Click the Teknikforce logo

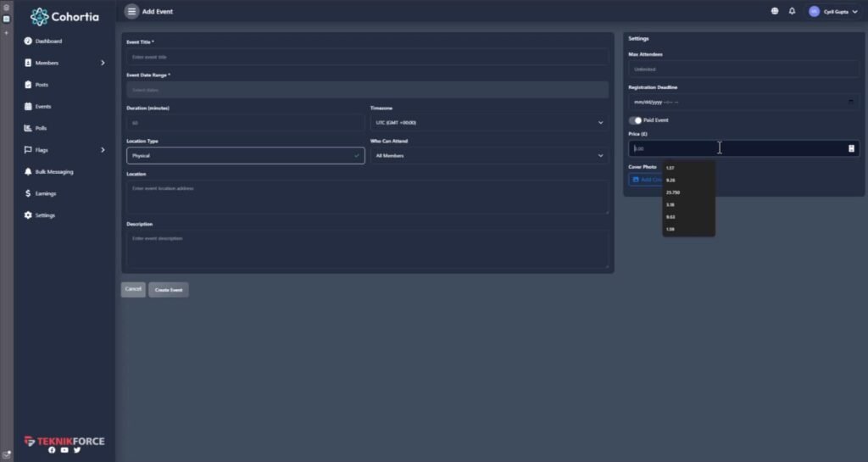(64, 441)
